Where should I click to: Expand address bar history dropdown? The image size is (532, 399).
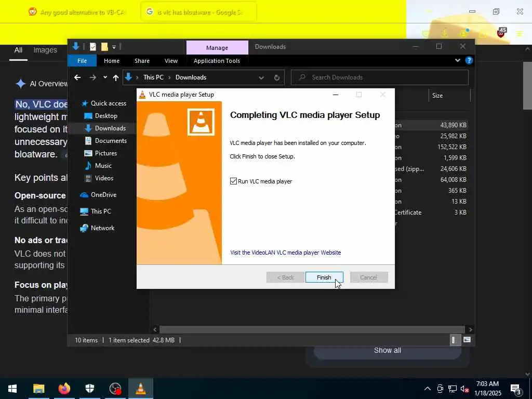(x=261, y=78)
